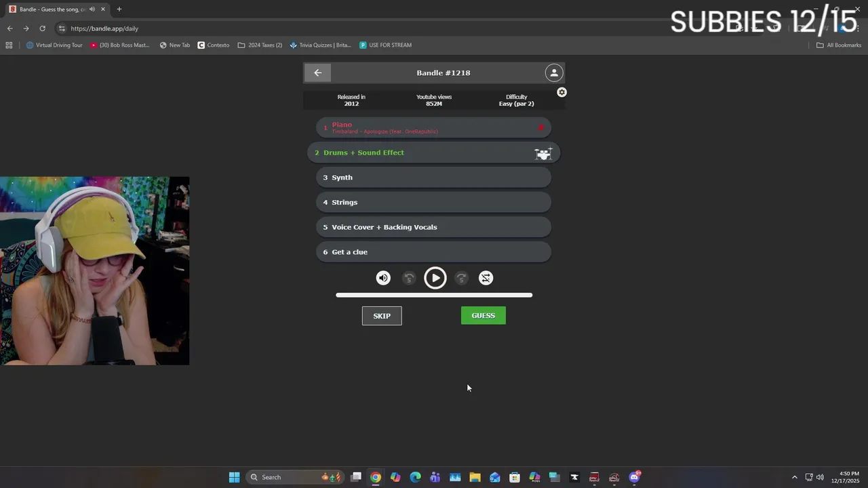
Task: Submit with the green GUESS button
Action: click(484, 316)
